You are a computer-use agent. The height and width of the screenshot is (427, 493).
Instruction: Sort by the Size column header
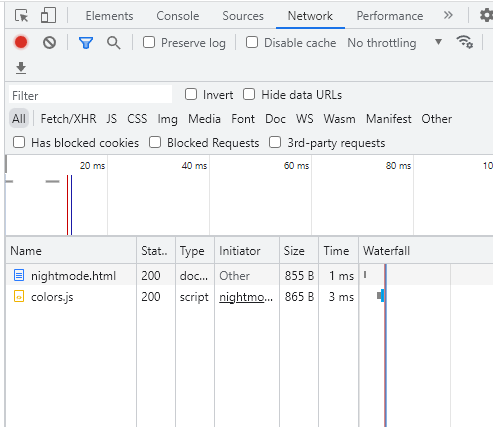pos(299,251)
